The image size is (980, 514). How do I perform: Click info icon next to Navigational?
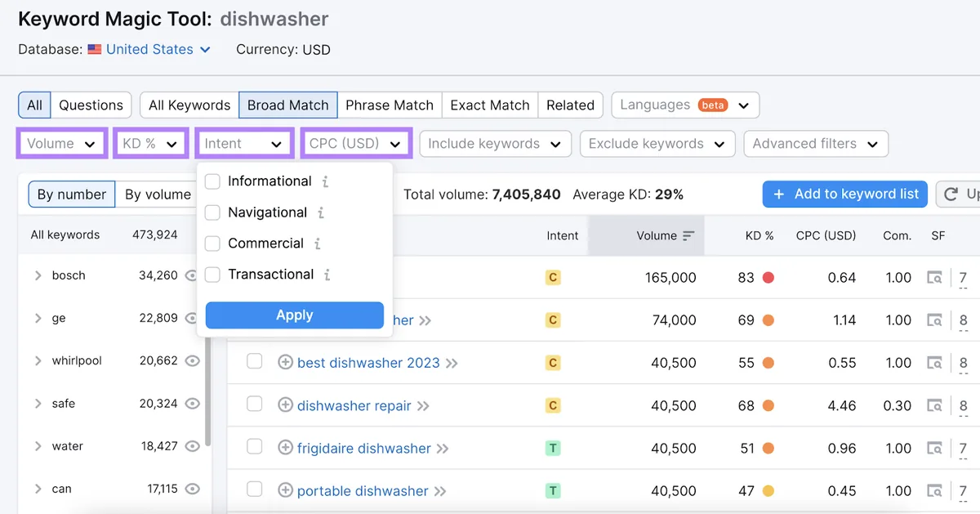click(320, 212)
